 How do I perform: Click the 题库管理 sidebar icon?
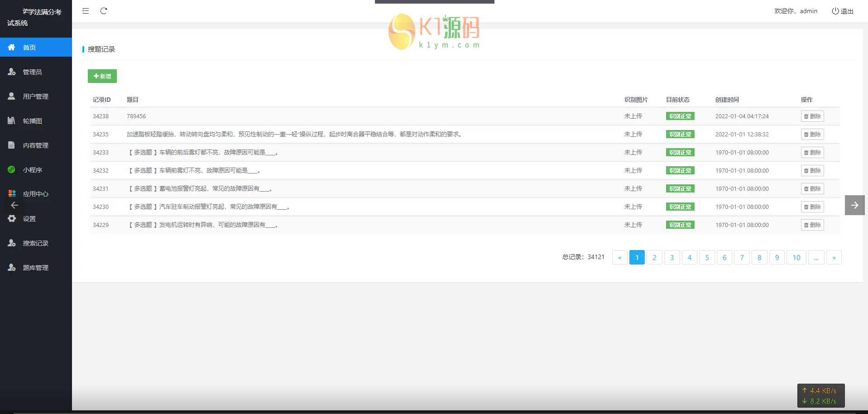(x=12, y=267)
